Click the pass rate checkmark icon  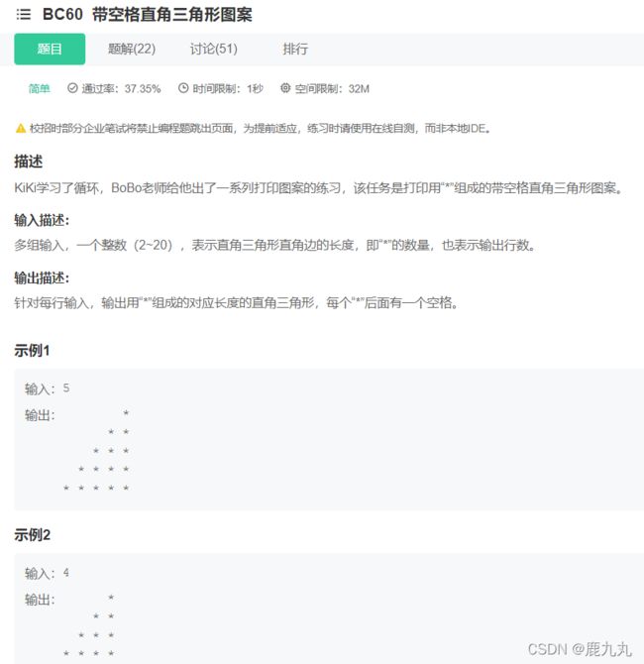[72, 88]
